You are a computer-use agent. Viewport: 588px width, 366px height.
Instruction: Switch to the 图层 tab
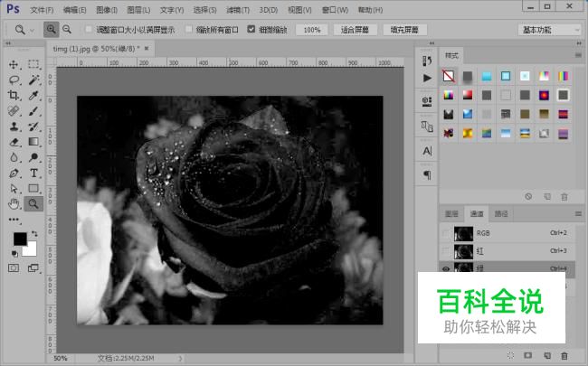tap(451, 213)
